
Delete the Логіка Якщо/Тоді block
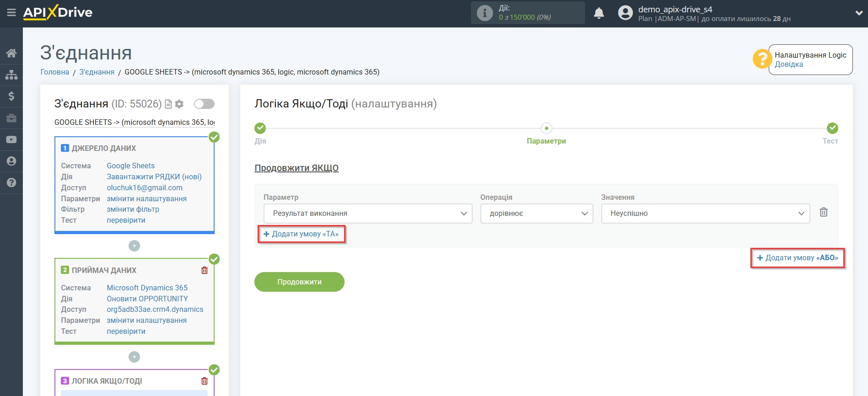205,381
